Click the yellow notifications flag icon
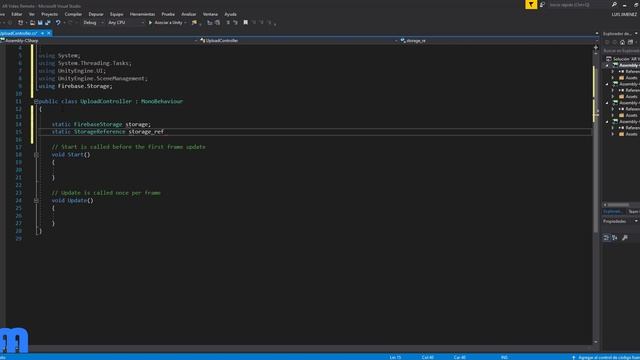Viewport: 640px width, 360px height. [531, 4]
